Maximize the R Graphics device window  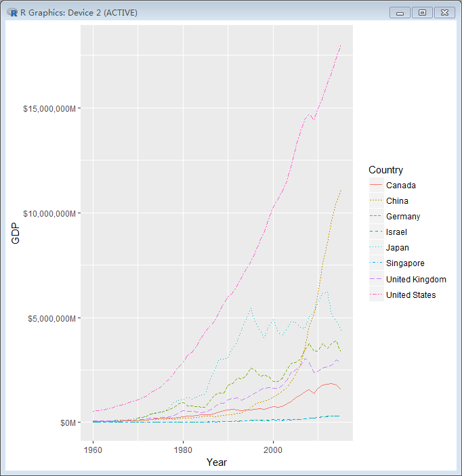pyautogui.click(x=422, y=12)
